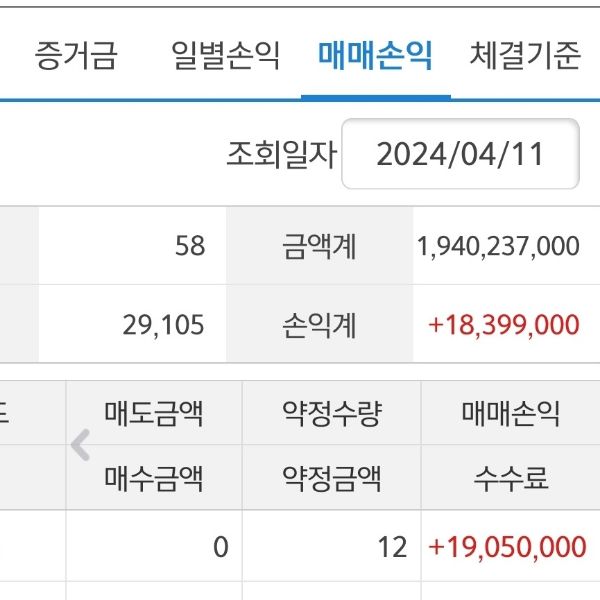Image resolution: width=600 pixels, height=600 pixels.
Task: Click the 약정수량 column header
Action: 332,413
